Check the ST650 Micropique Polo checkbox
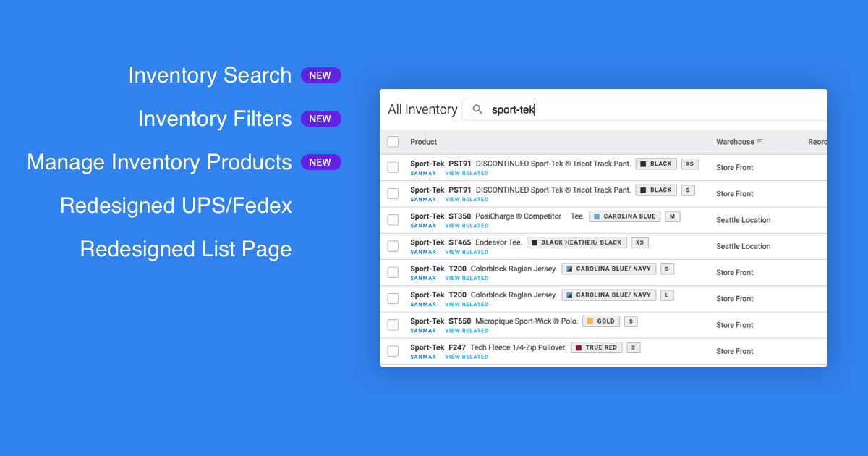 pyautogui.click(x=393, y=324)
